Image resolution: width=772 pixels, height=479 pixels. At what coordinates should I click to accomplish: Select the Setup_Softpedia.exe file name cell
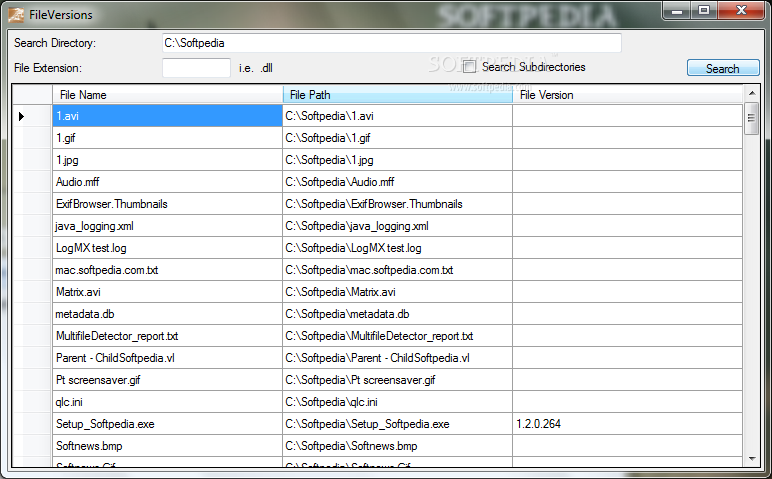(167, 424)
